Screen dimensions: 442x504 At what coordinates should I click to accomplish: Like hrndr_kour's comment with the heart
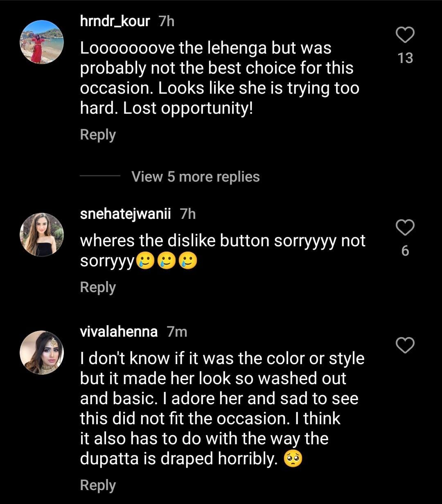click(x=405, y=35)
